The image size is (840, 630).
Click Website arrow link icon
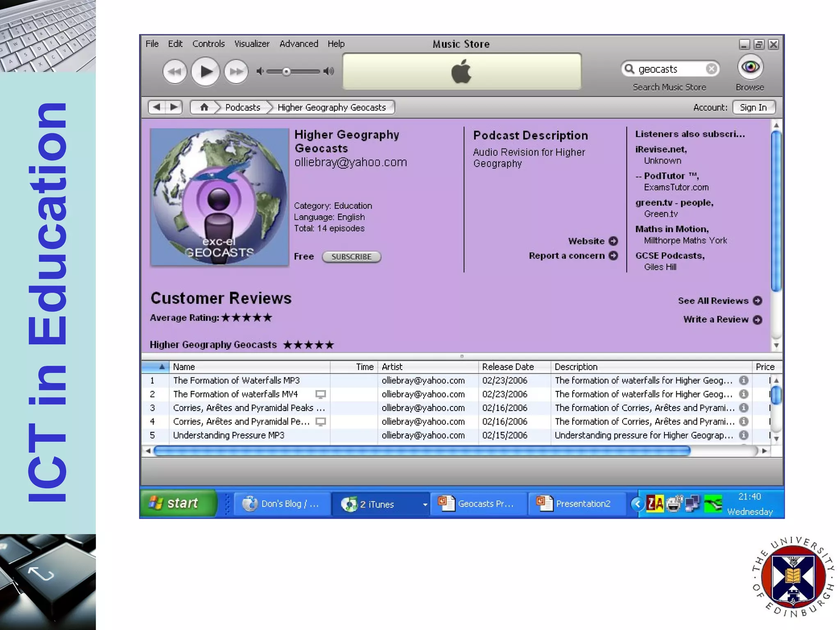pyautogui.click(x=613, y=241)
